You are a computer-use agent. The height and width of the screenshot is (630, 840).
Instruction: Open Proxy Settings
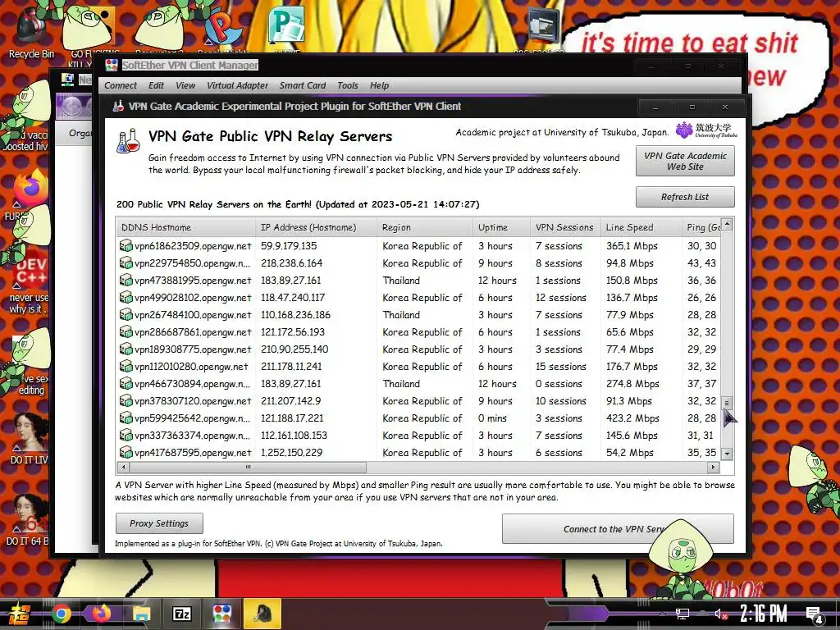pyautogui.click(x=159, y=523)
